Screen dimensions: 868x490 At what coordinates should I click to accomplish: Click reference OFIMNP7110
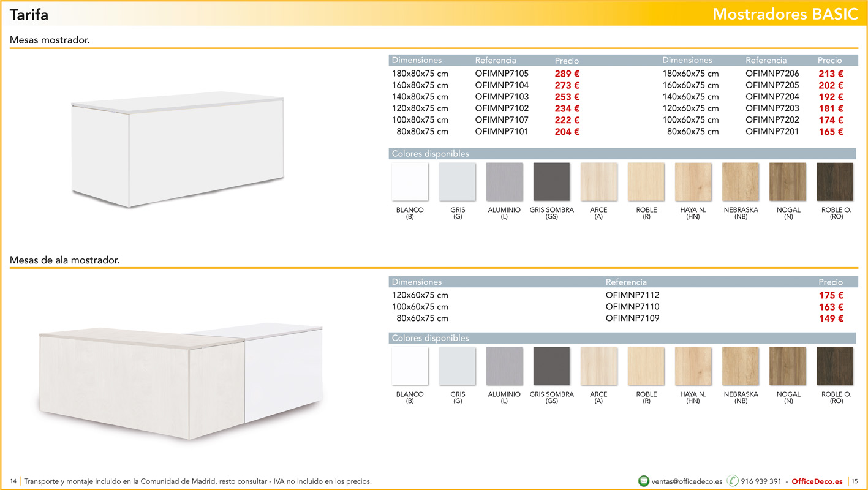tap(633, 307)
